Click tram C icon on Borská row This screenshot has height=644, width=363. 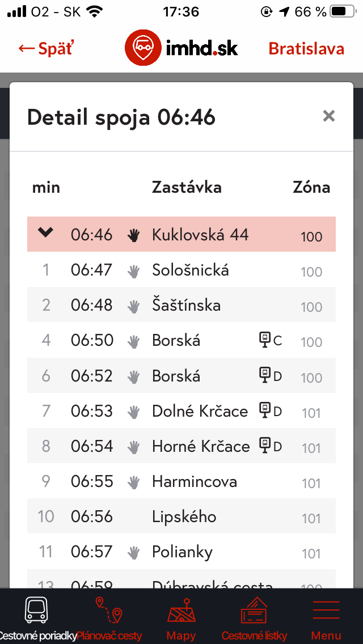coord(264,340)
